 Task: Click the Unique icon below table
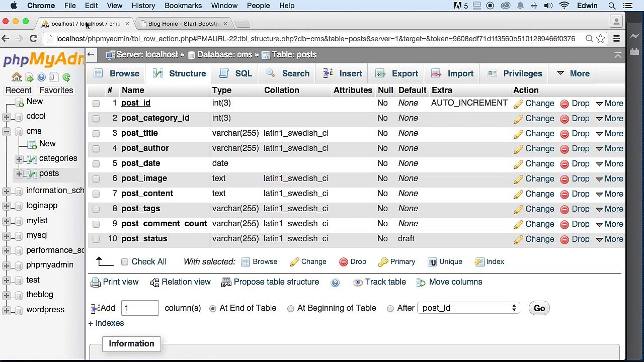click(x=432, y=261)
